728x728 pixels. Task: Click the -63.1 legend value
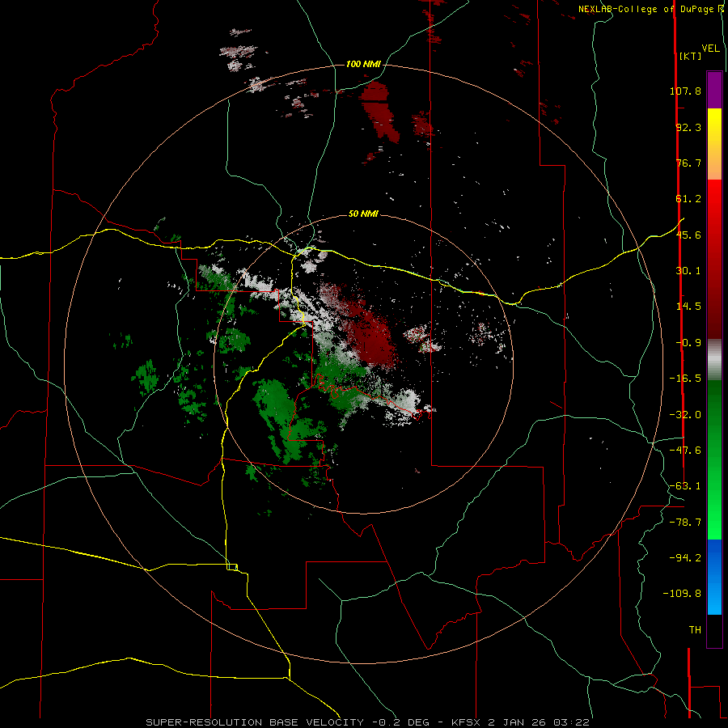[685, 486]
